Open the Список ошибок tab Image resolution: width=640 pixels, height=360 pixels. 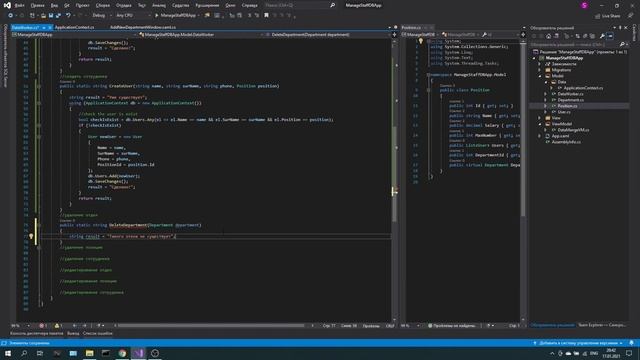click(98, 333)
